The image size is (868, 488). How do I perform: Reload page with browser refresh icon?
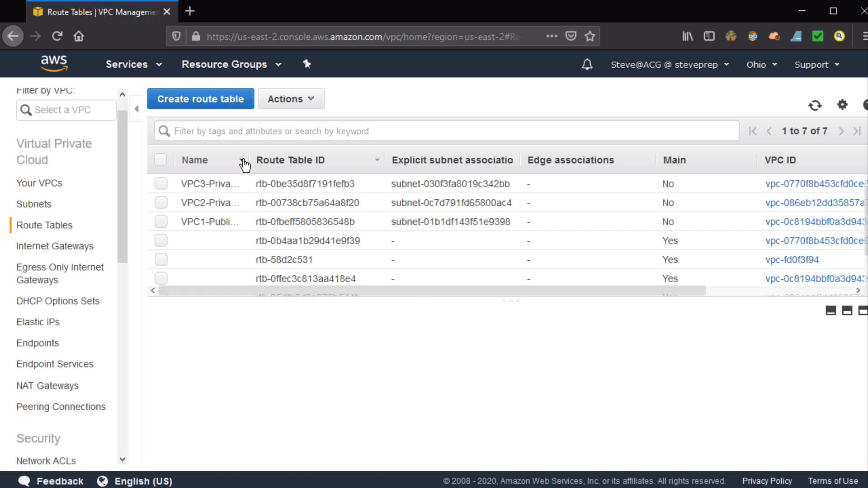(57, 36)
